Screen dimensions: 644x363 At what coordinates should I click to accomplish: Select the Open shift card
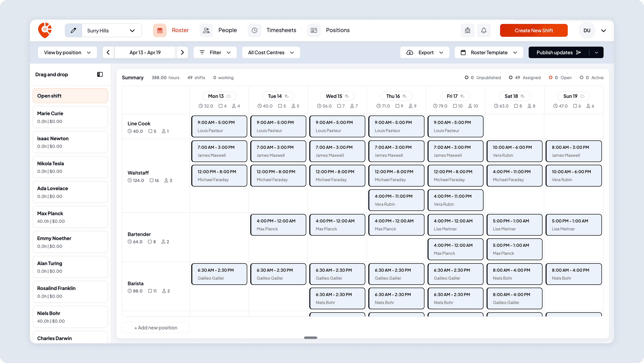click(x=70, y=96)
